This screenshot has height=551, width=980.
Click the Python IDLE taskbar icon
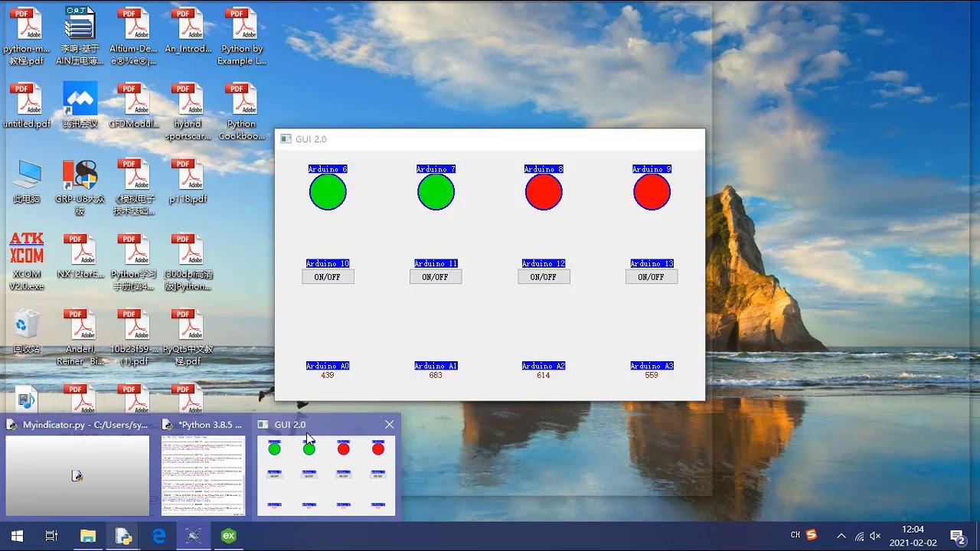coord(123,536)
